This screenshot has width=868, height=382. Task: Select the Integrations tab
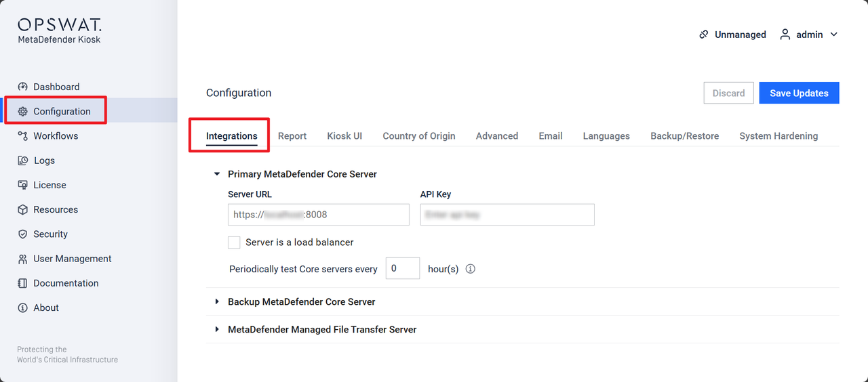coord(232,136)
